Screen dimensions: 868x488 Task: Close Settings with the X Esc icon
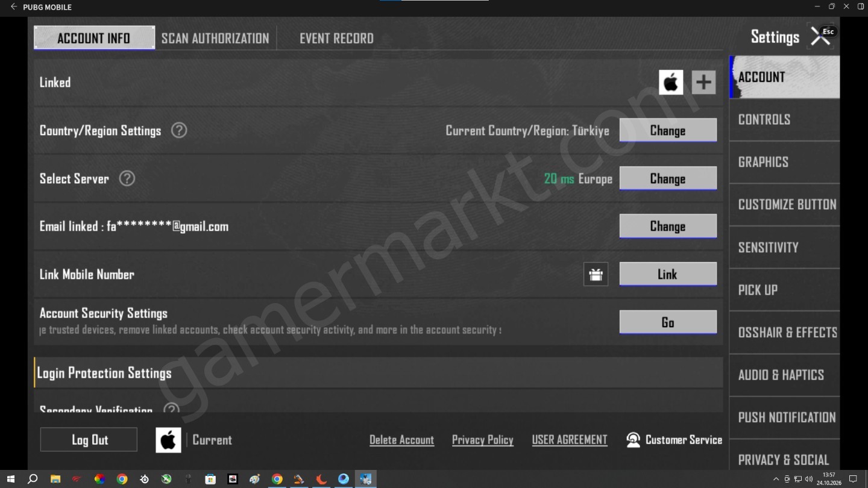pyautogui.click(x=822, y=36)
